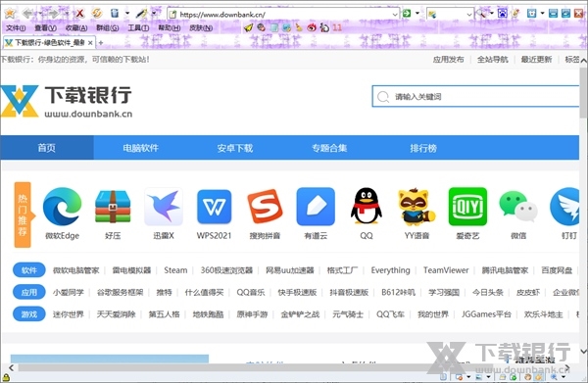Viewport: 588px width, 383px height.
Task: Go forward with the right arrow button
Action: [54, 14]
